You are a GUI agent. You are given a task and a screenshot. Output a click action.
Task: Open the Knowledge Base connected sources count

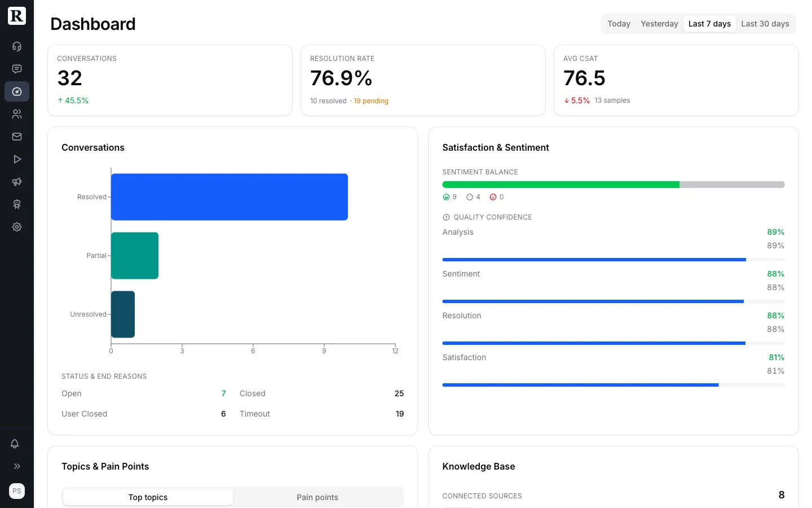click(782, 495)
